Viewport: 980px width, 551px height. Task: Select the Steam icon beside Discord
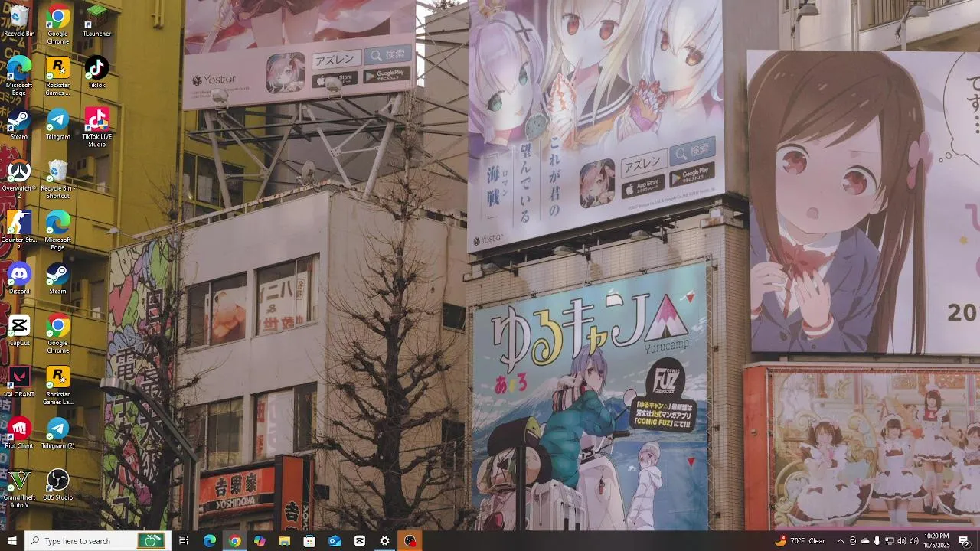[57, 279]
